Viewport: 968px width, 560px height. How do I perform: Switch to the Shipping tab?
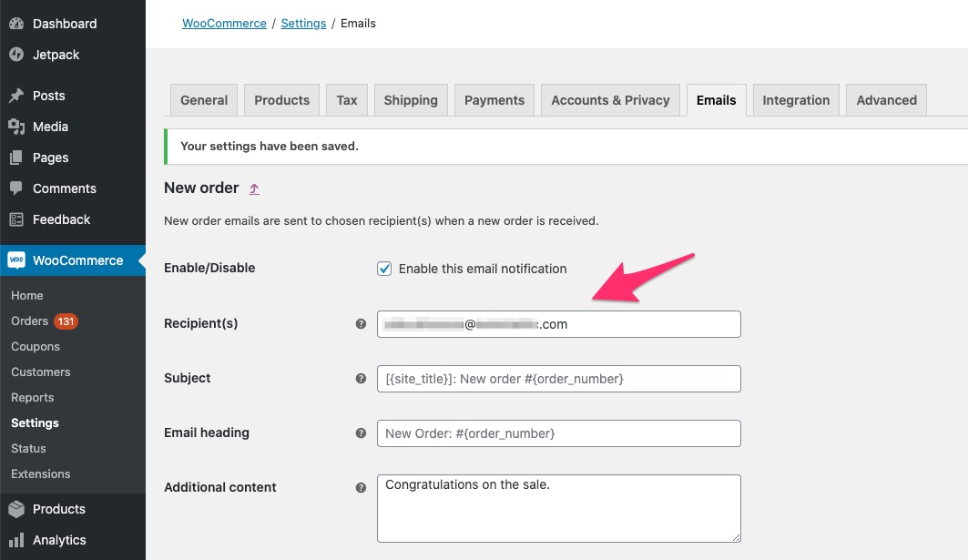tap(410, 100)
